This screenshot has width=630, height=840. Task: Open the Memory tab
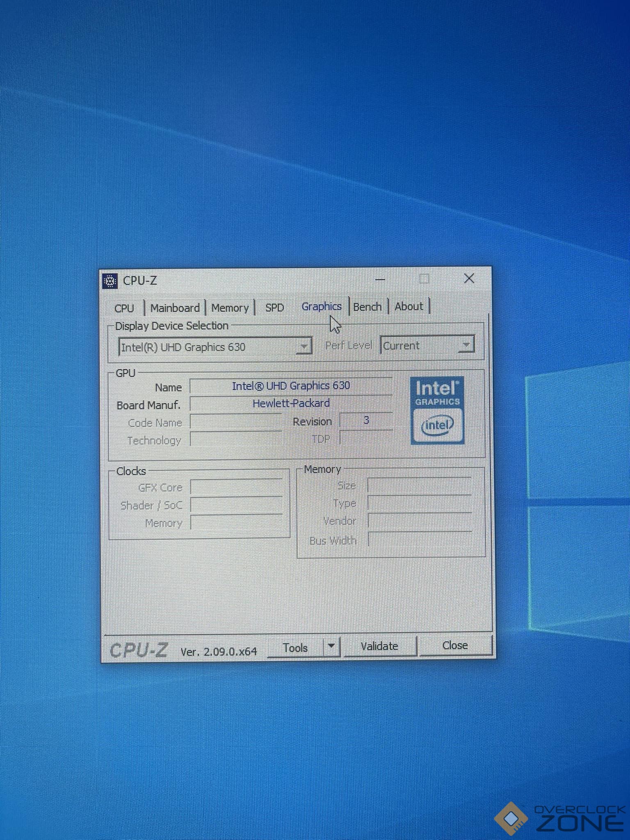tap(230, 308)
